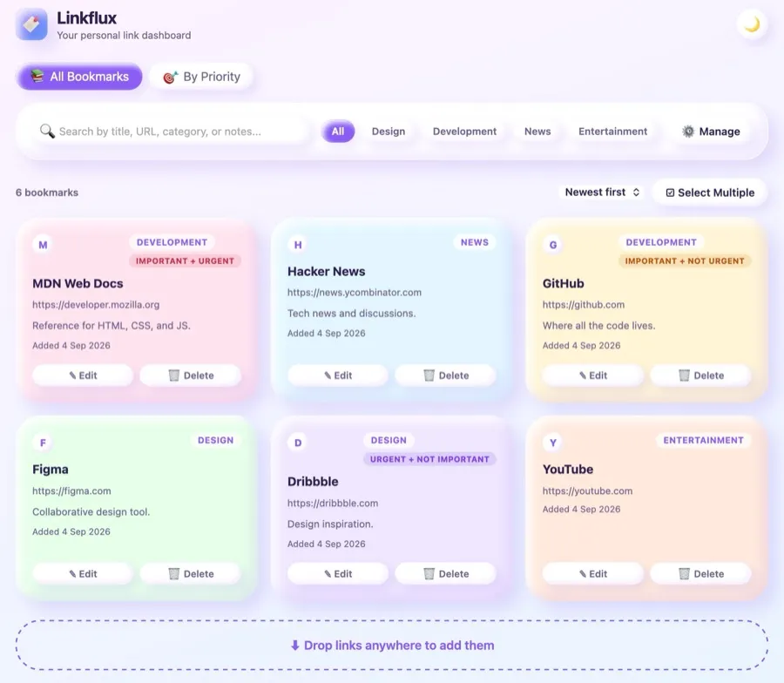Delete the YouTube bookmark
The height and width of the screenshot is (683, 784).
[700, 574]
